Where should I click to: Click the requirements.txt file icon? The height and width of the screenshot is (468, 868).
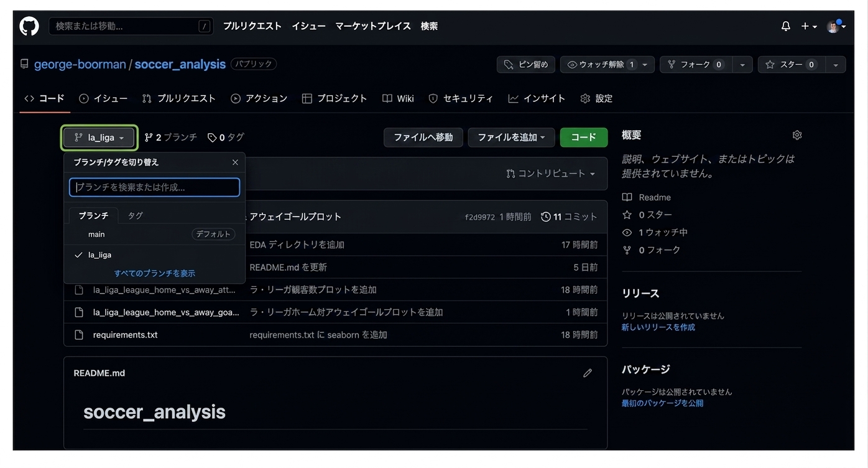[79, 335]
